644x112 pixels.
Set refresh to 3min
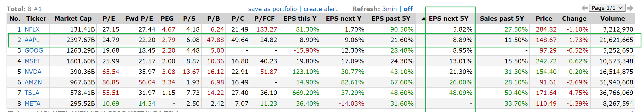pos(389,9)
